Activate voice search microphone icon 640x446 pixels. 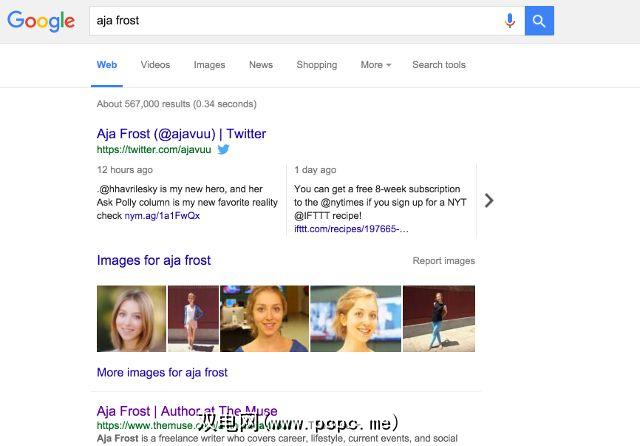tap(510, 20)
